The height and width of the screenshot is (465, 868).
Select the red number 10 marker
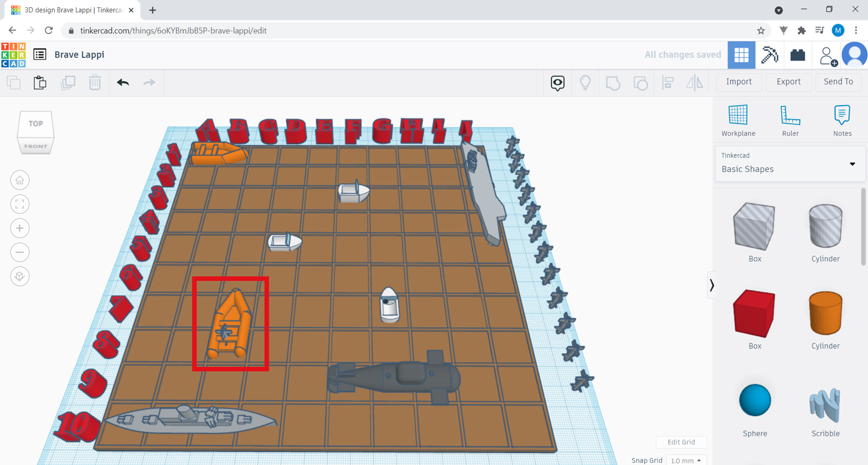(78, 427)
